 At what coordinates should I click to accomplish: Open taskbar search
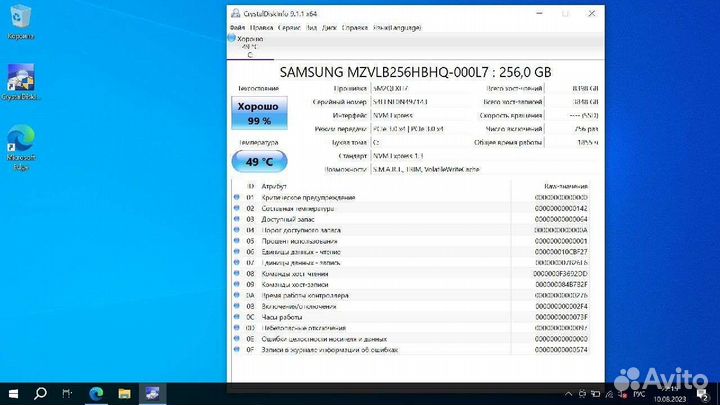pyautogui.click(x=40, y=394)
